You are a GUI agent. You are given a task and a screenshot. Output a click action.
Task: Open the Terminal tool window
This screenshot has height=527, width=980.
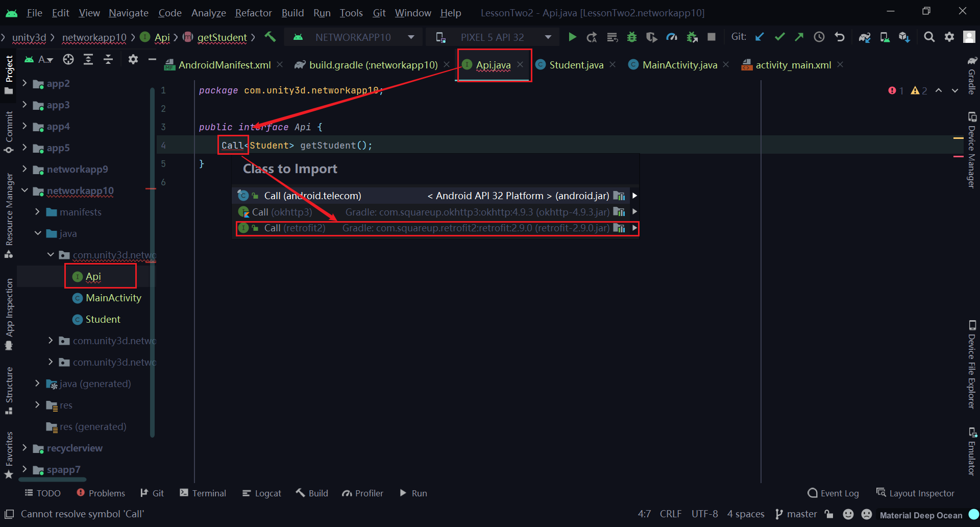203,493
